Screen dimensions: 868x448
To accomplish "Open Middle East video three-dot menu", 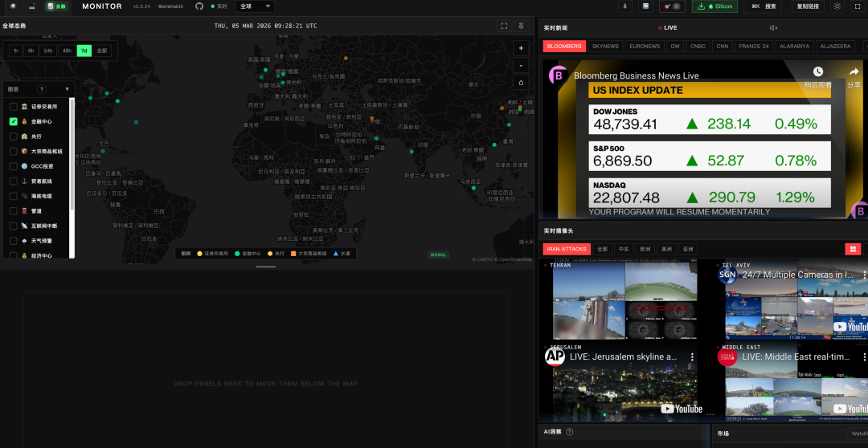I will click(x=864, y=356).
